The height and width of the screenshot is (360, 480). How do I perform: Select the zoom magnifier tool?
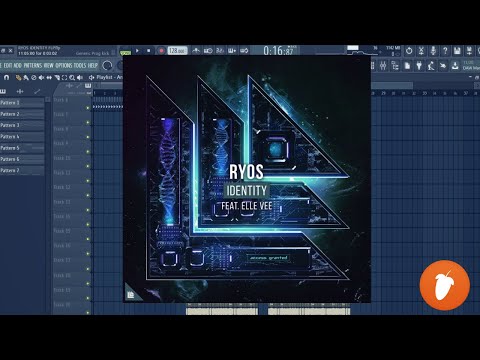72,78
